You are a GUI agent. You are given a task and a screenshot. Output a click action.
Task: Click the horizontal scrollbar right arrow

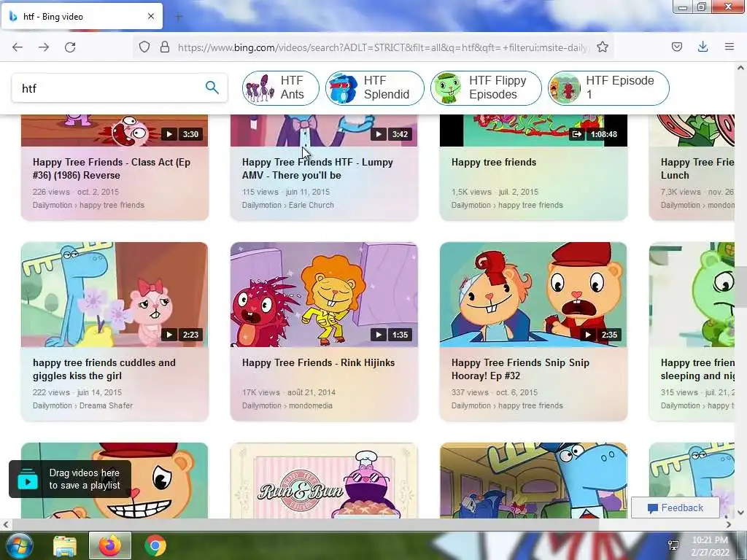coord(729,525)
